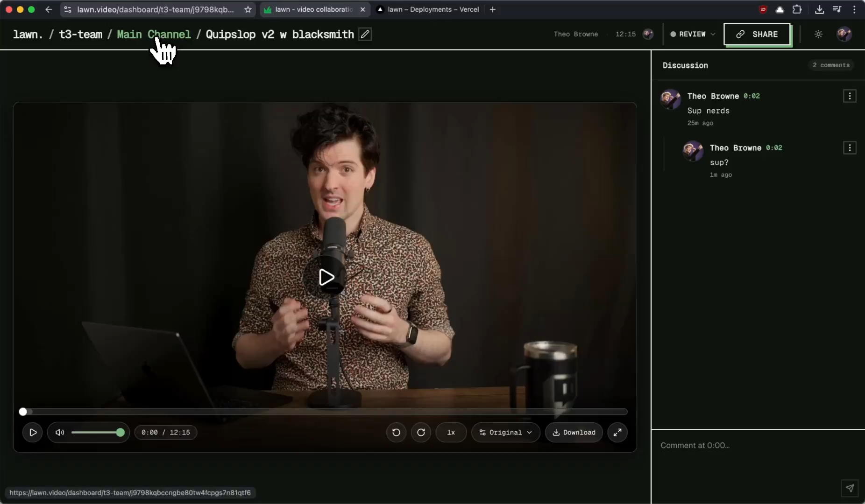Click the '25m ago' timestamp text

tap(700, 123)
